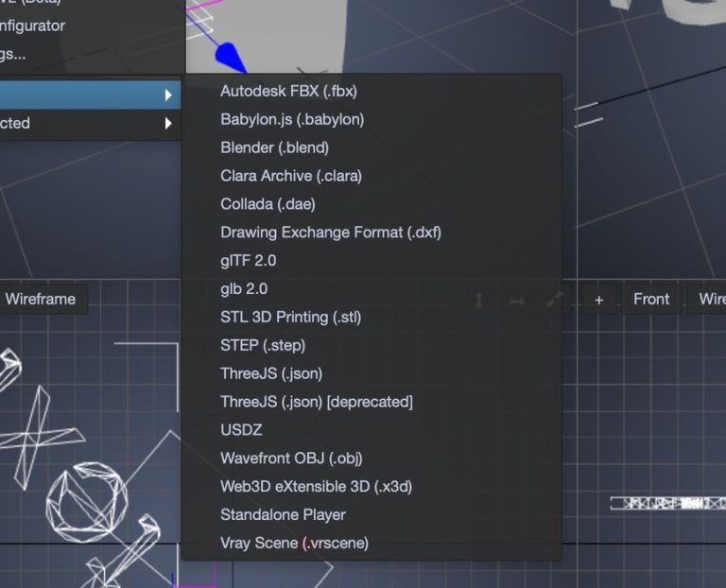The width and height of the screenshot is (726, 588).
Task: Export scene as glTF 2.0
Action: (x=249, y=261)
